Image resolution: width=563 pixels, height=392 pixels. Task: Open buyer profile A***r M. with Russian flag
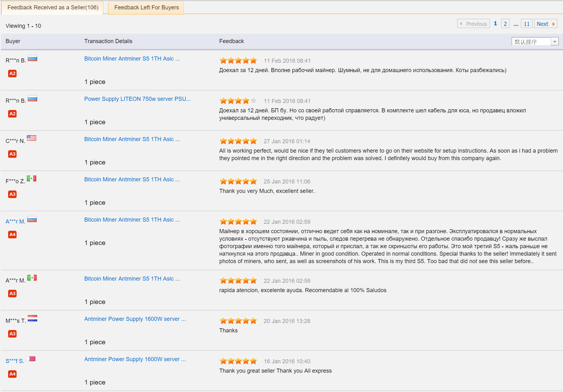15,222
